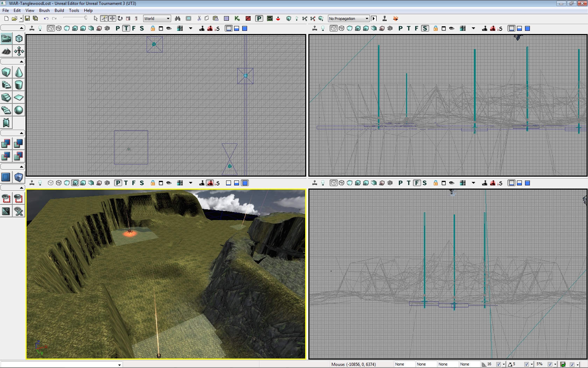Select the Sheet brush builder
588x368 pixels.
[x=19, y=97]
